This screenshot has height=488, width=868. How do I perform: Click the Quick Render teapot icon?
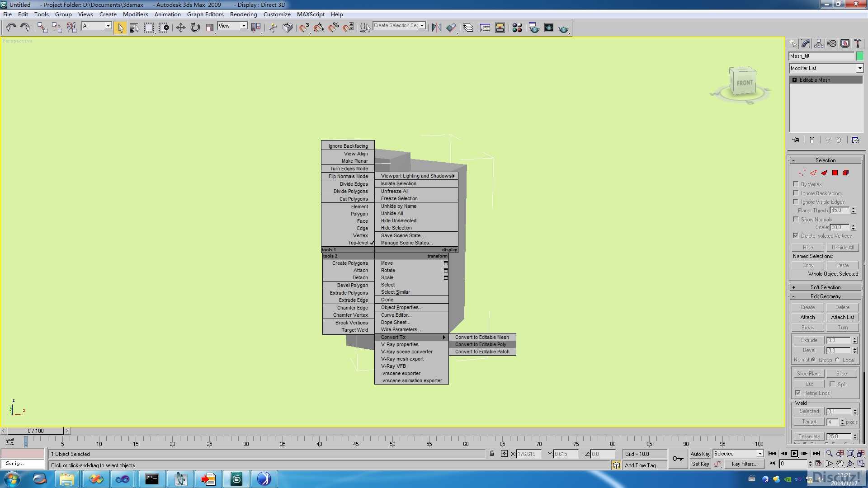click(x=563, y=28)
